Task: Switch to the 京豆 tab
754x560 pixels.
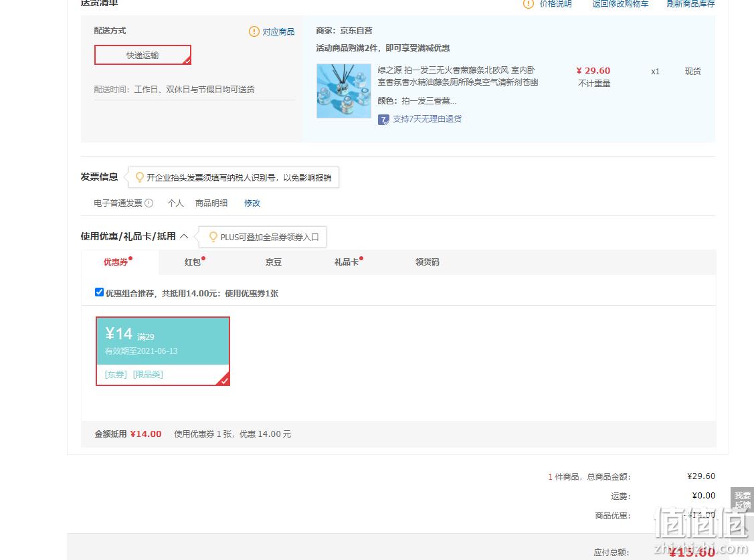Action: pyautogui.click(x=274, y=262)
